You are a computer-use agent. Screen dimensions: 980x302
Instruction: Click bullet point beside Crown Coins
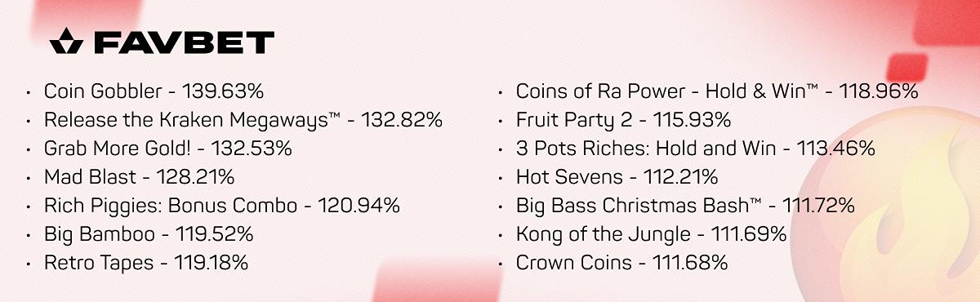coord(502,264)
